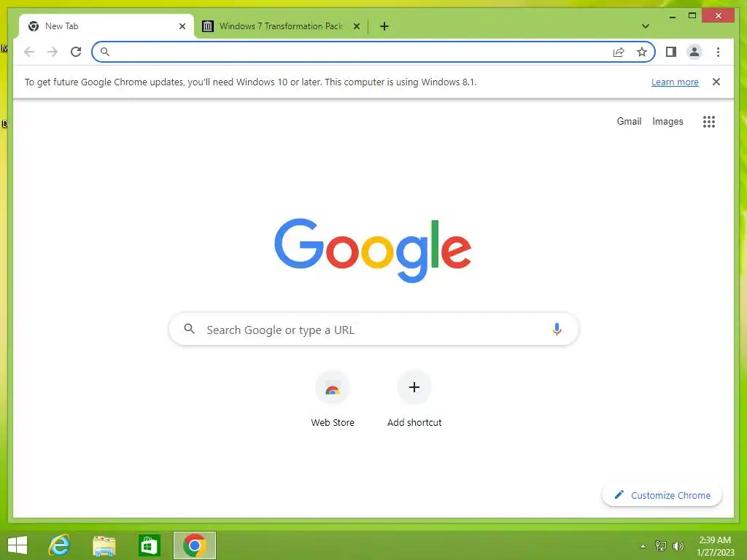Switch to the New Tab tab
This screenshot has height=560, width=747.
(x=107, y=26)
